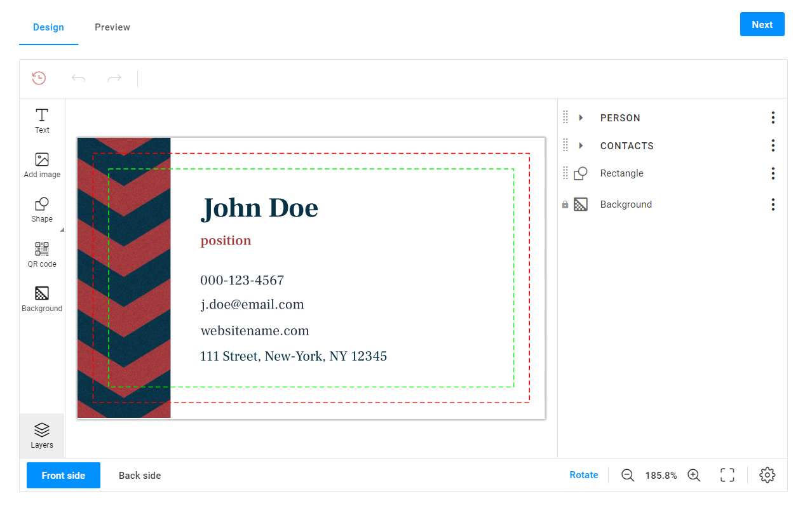Click the Next button
Image resolution: width=812 pixels, height=508 pixels.
point(762,23)
